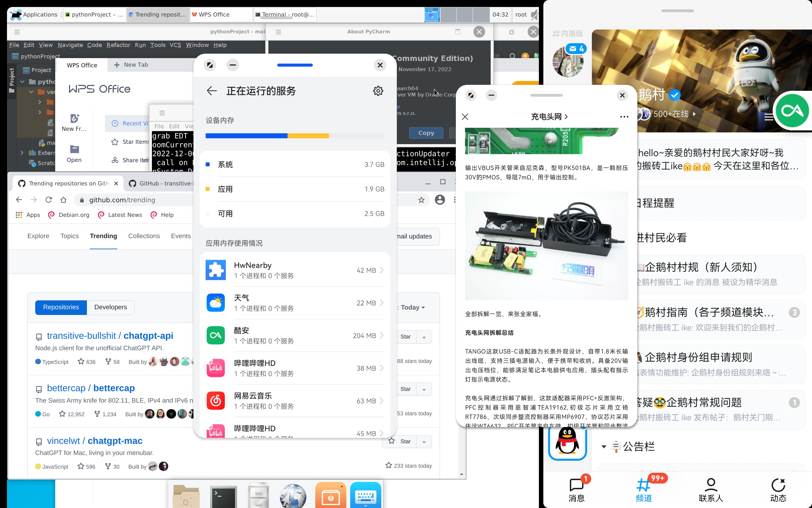Launch terminal from bottom dock
Image resolution: width=812 pixels, height=508 pixels.
tap(224, 496)
